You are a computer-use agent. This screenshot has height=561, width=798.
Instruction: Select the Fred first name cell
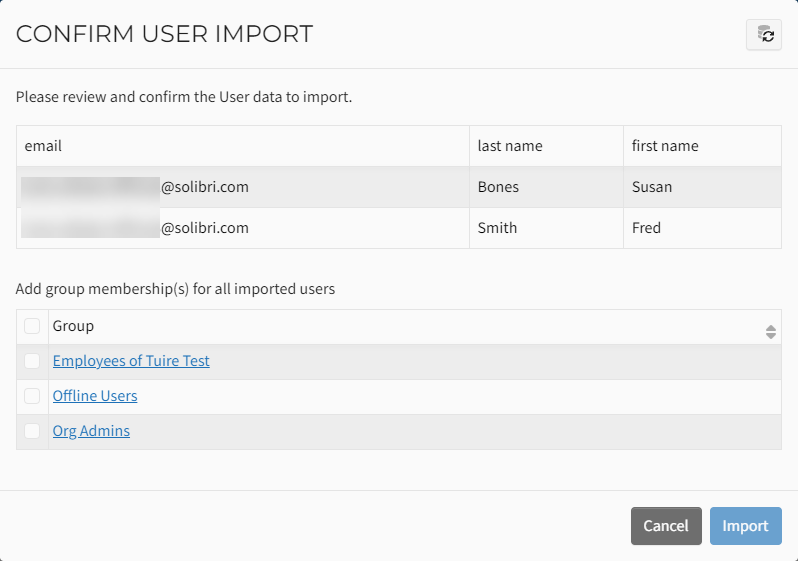702,228
